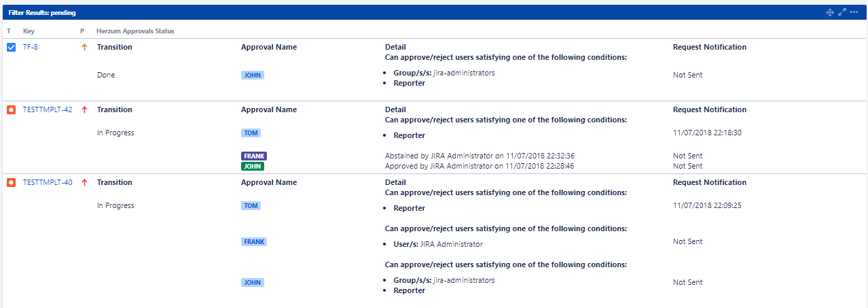Click the Filter Results: pending title
868x308 pixels.
tap(42, 13)
